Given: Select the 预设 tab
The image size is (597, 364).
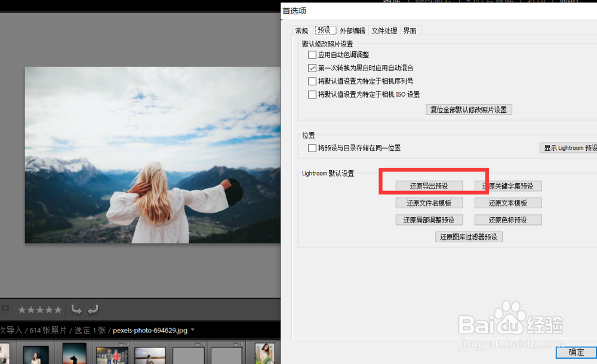Looking at the screenshot, I should [324, 30].
